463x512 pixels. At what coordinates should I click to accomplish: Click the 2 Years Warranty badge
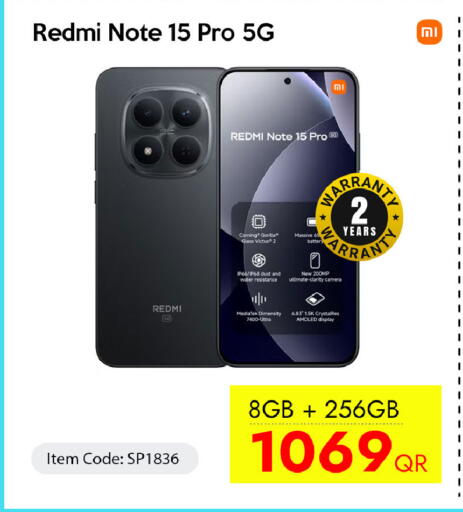(359, 217)
